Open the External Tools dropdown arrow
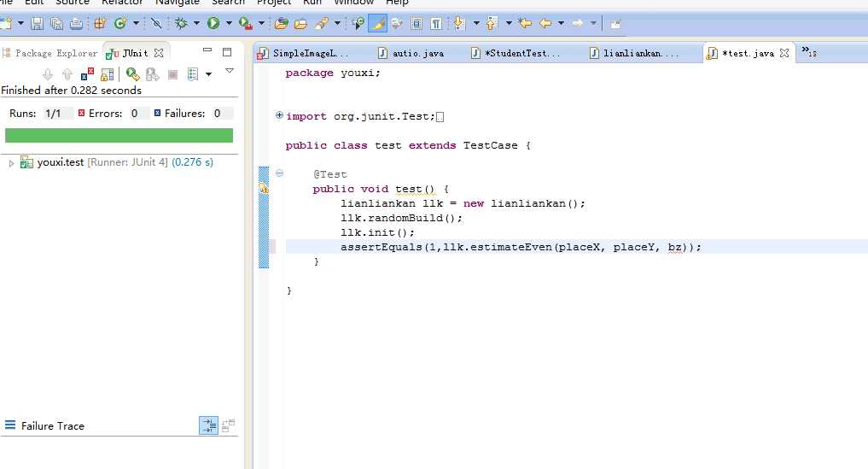 point(261,23)
